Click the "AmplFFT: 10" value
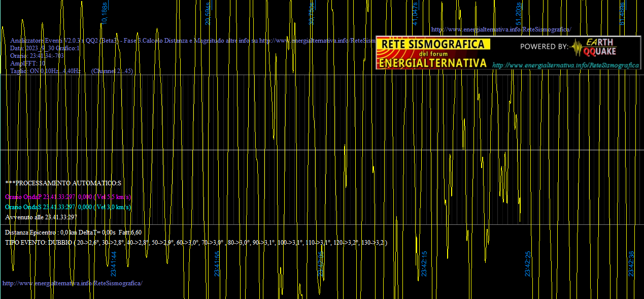 click(28, 63)
